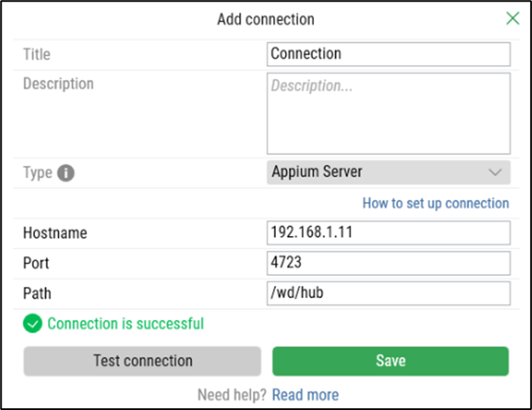Expand the Type dropdown chevron arrow
This screenshot has height=410, width=532.
click(x=496, y=172)
